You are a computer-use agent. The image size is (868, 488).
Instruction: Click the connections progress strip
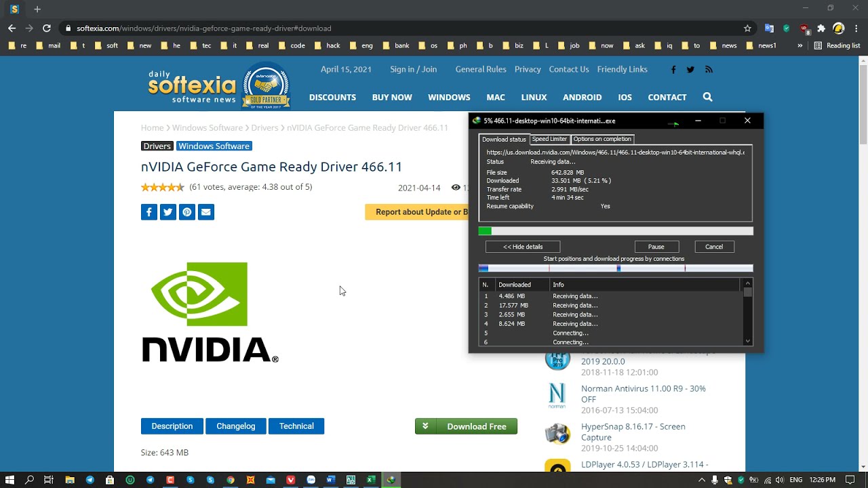(616, 268)
